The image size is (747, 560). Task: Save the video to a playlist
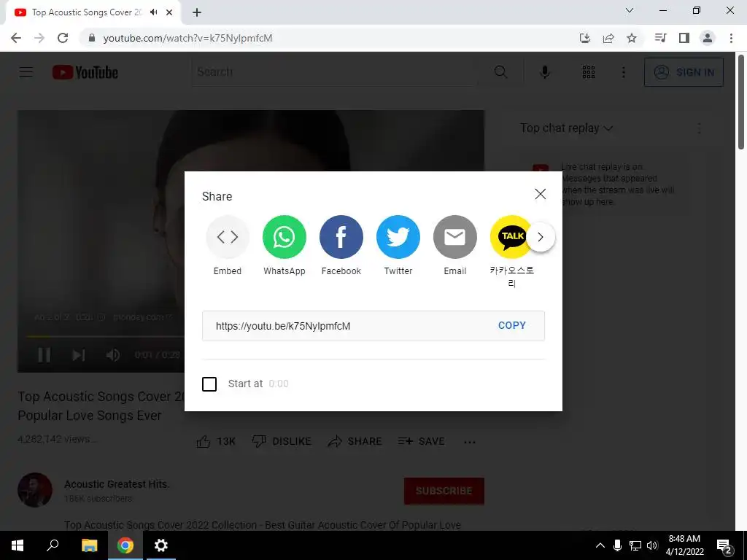pyautogui.click(x=421, y=441)
